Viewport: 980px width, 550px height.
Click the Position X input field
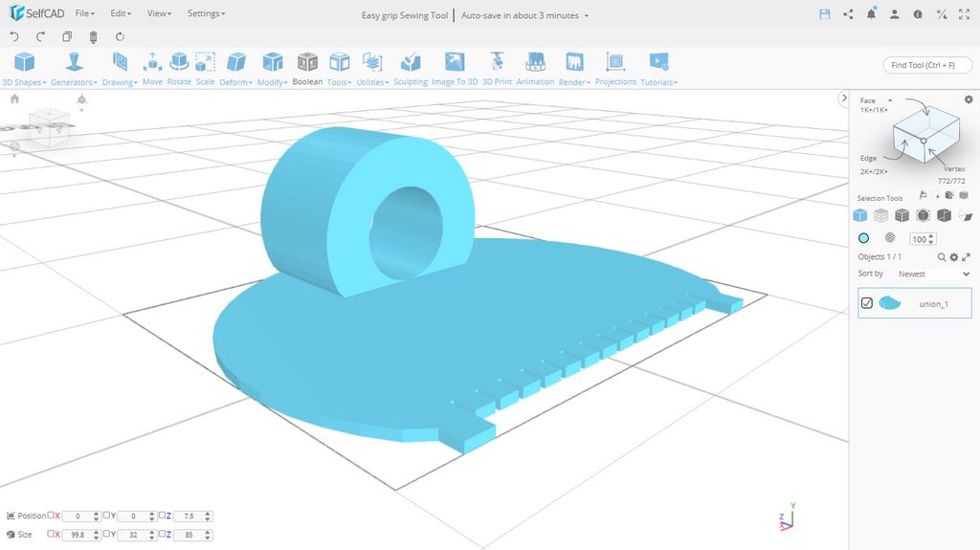(x=81, y=517)
